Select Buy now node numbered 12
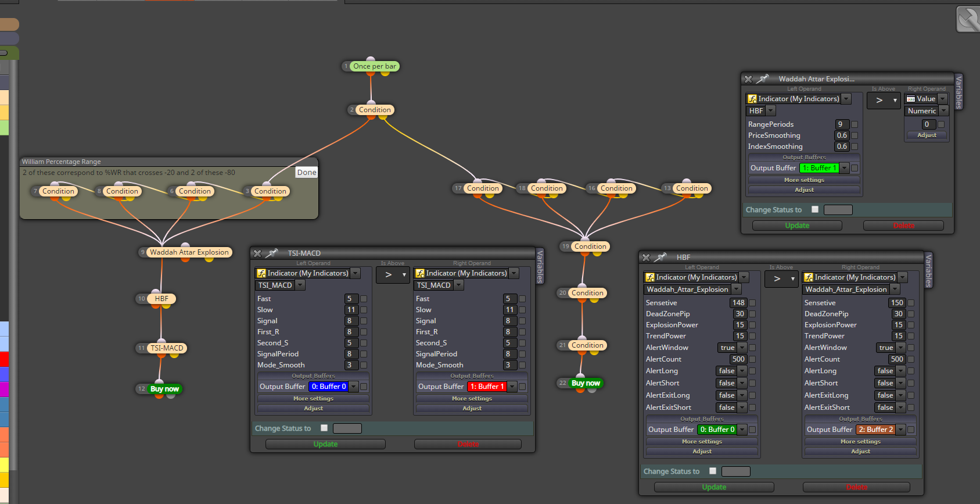The width and height of the screenshot is (980, 504). (x=164, y=389)
